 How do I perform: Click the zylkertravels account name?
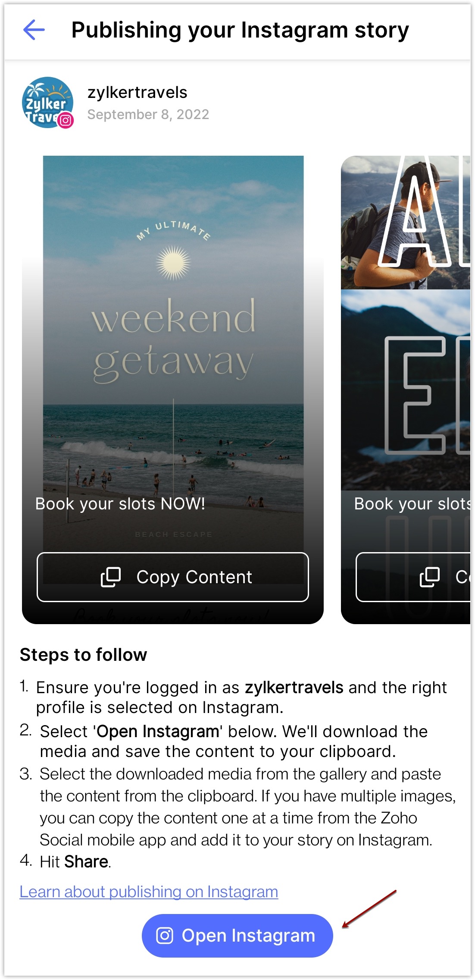click(137, 92)
